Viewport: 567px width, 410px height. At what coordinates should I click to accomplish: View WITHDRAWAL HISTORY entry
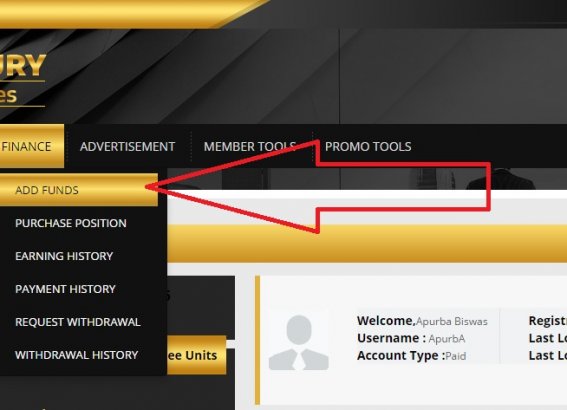(x=77, y=355)
